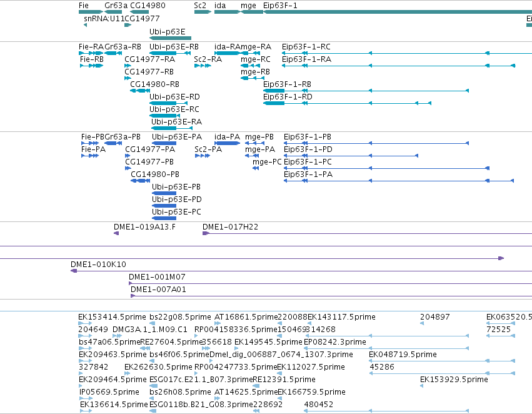
Task: Select protein Ubi-p63E-PD label
Action: pyautogui.click(x=177, y=199)
